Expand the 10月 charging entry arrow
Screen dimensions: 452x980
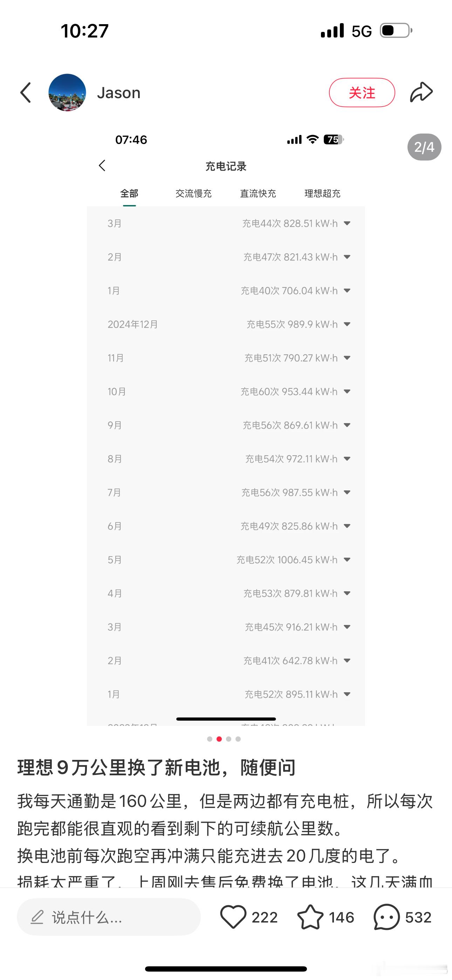click(347, 392)
